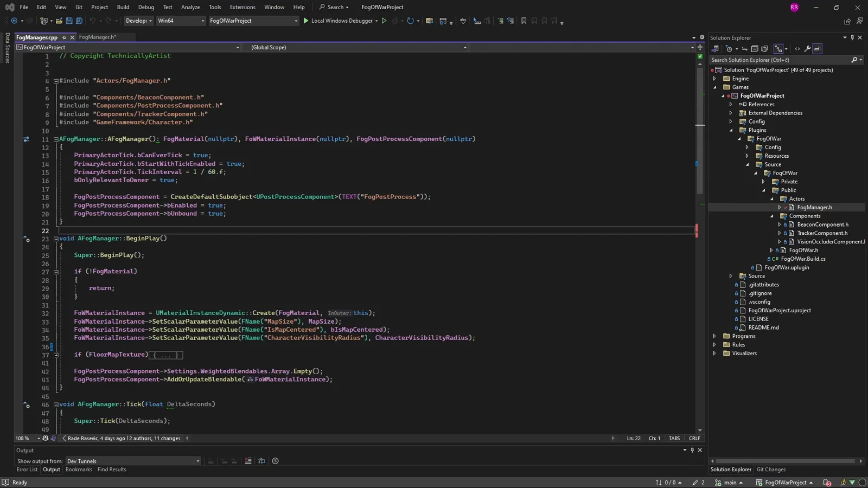
Task: Click the Restart circular arrow icon
Action: pyautogui.click(x=410, y=21)
